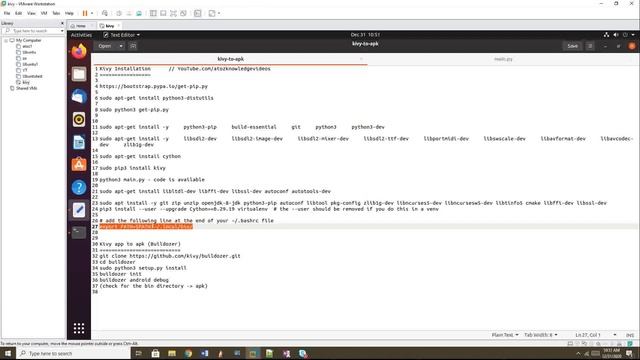This screenshot has width=640, height=360.
Task: Close the Library panel
Action: (62, 23)
